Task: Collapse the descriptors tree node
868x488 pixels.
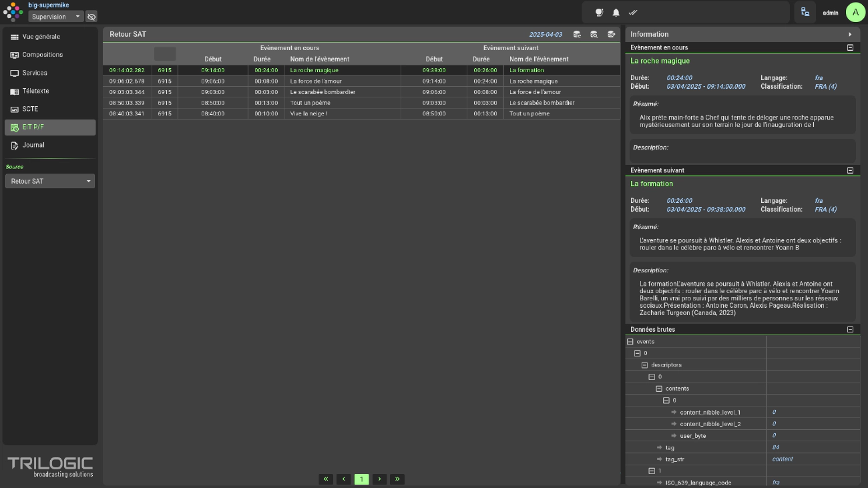Action: tap(645, 365)
